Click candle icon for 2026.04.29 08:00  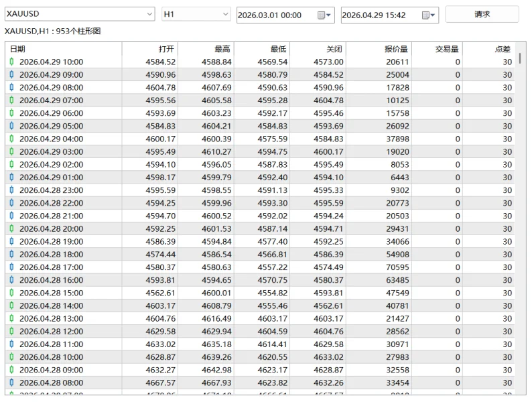pyautogui.click(x=11, y=88)
